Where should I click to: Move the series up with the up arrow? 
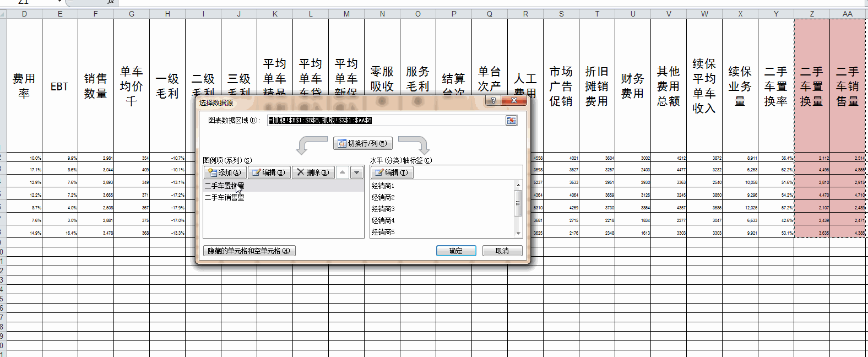click(343, 172)
